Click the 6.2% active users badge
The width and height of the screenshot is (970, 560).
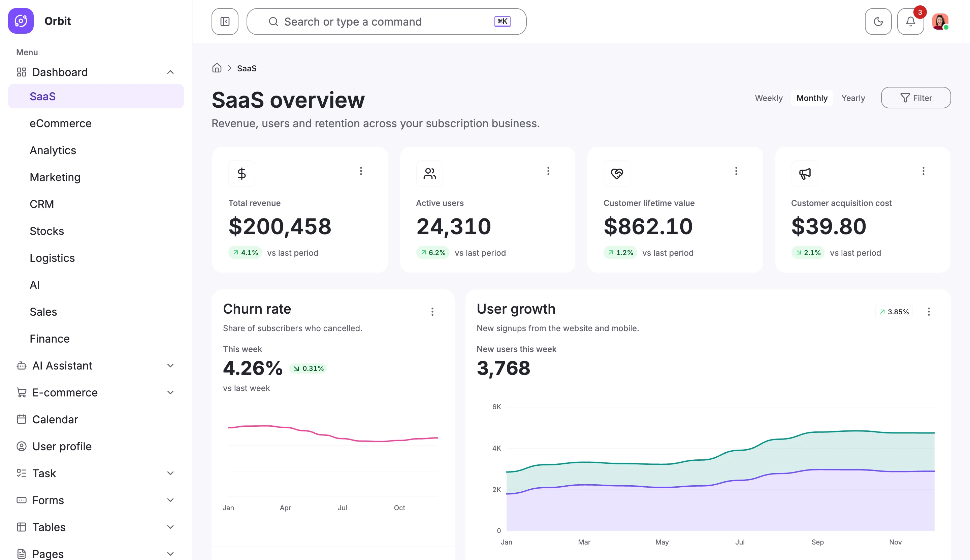(433, 253)
